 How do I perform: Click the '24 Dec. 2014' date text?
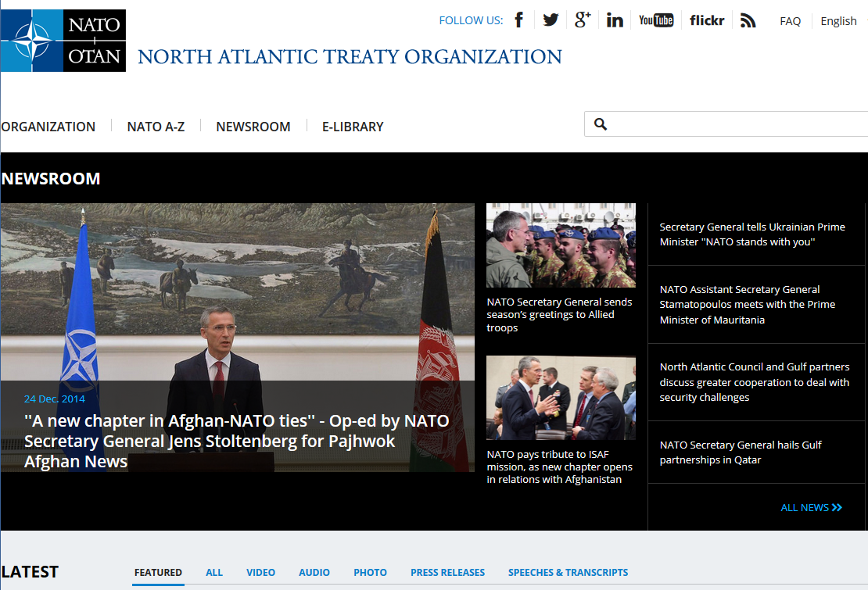[54, 399]
